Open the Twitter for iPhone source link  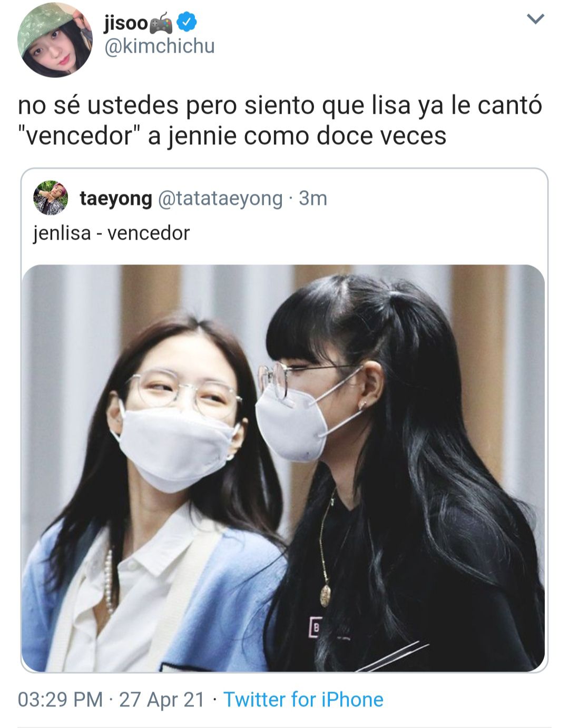click(303, 700)
